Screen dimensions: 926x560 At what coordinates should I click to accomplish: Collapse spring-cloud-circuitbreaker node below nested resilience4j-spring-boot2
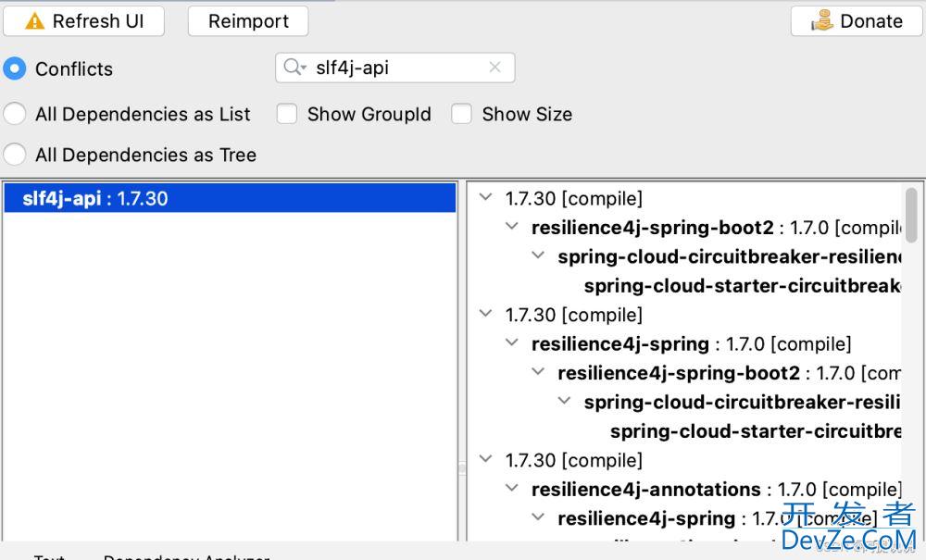[565, 401]
